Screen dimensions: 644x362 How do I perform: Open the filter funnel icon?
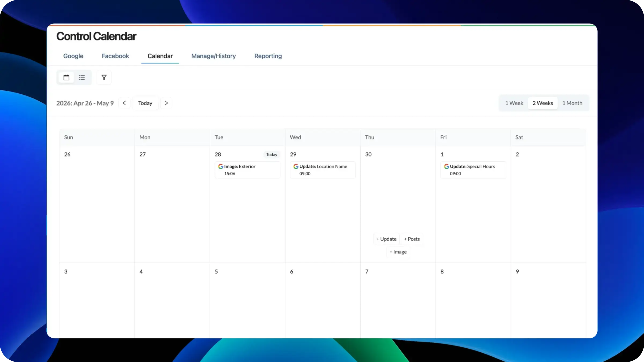click(x=104, y=77)
